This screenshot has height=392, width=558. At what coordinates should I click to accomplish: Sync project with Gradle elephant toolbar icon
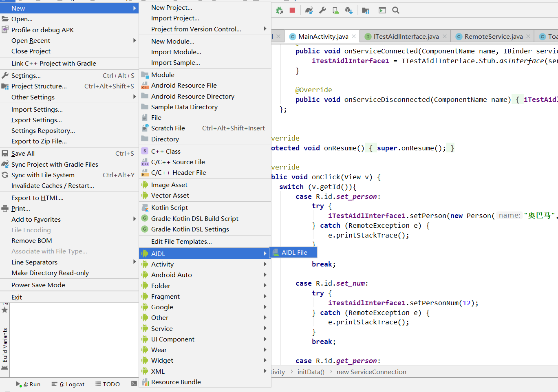[x=309, y=11]
